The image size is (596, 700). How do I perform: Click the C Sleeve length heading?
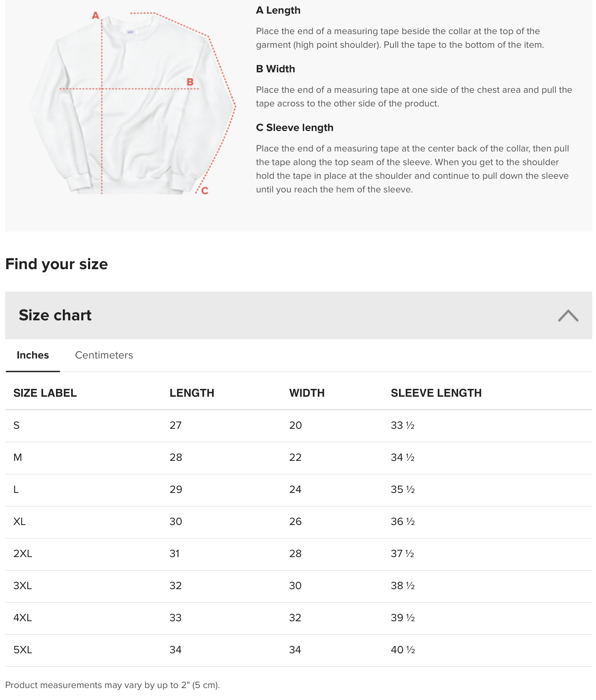tap(295, 128)
